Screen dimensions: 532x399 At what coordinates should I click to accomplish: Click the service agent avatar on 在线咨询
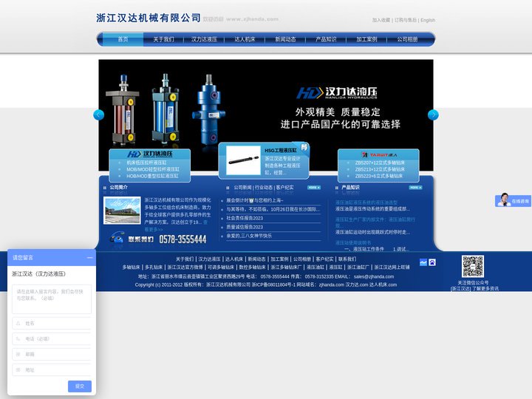pos(504,200)
